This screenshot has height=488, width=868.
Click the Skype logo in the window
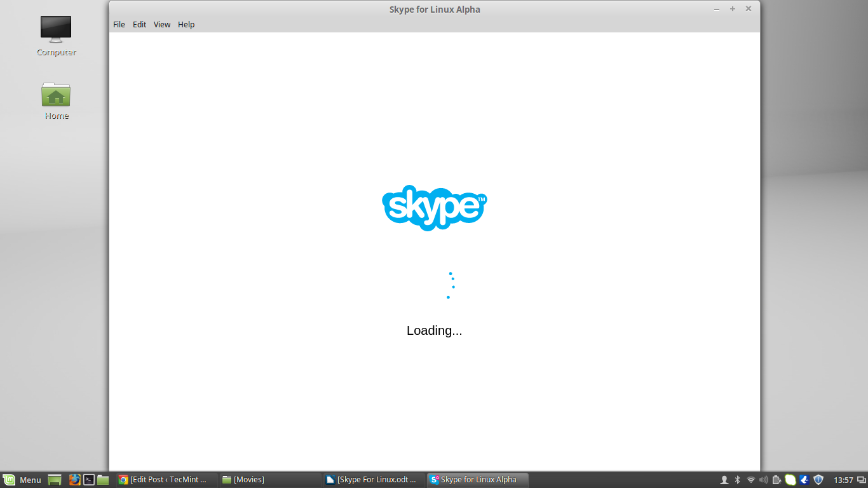pyautogui.click(x=435, y=208)
